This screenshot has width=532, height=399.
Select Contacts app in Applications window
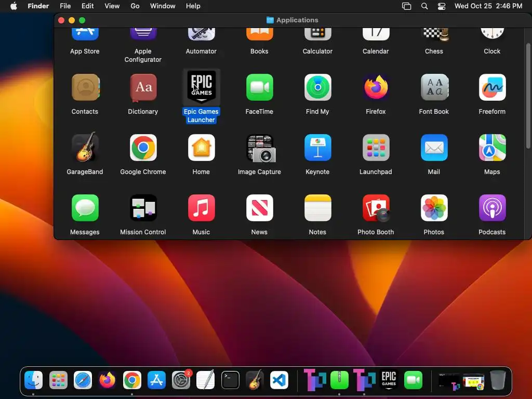pyautogui.click(x=85, y=87)
